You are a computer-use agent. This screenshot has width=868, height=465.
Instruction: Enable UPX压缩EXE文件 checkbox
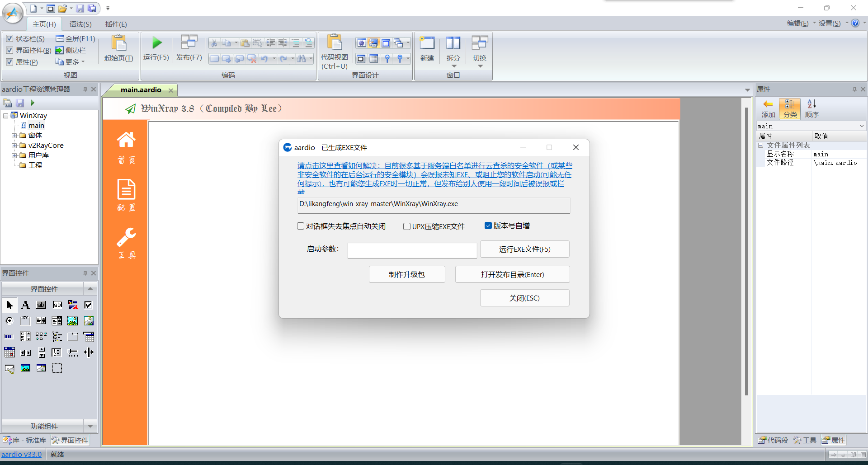pyautogui.click(x=407, y=226)
